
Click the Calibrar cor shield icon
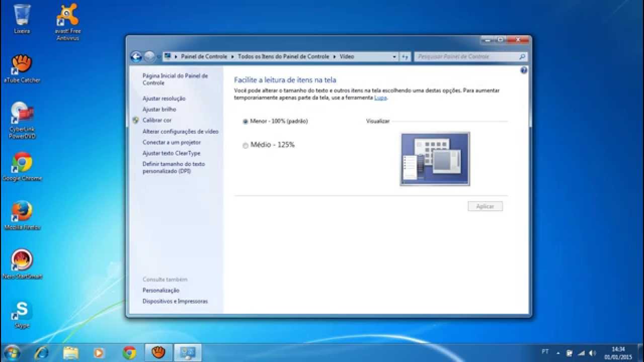tap(136, 120)
